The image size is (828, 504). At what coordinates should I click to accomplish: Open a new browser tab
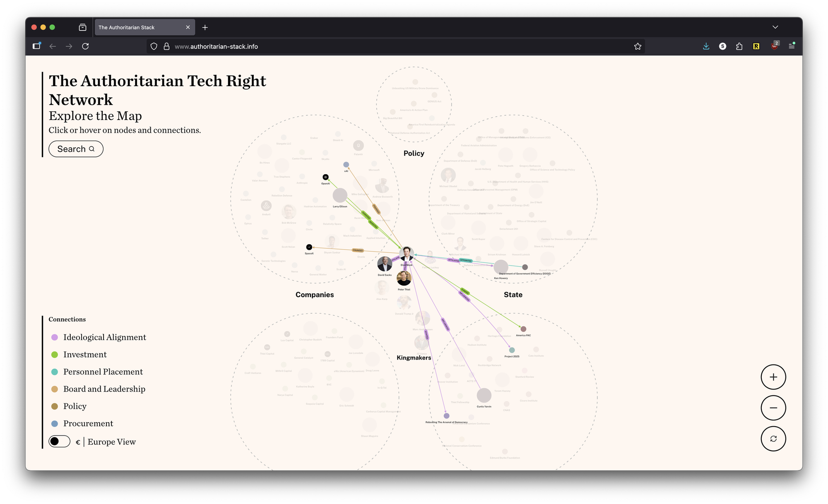coord(205,27)
